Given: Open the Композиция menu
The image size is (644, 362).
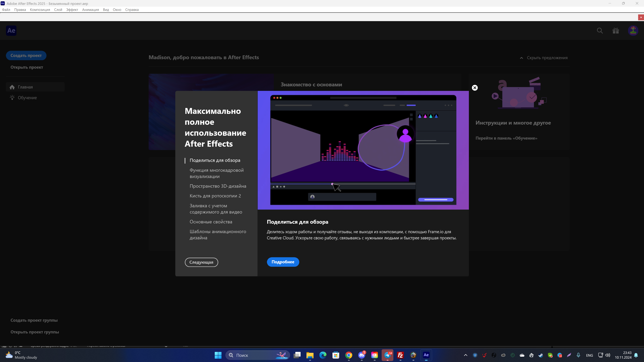Looking at the screenshot, I should [x=40, y=10].
